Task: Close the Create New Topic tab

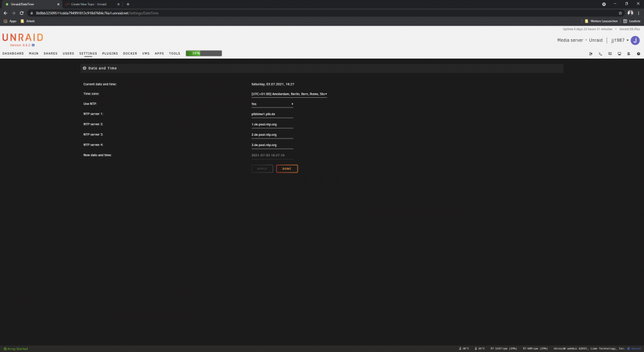Action: [x=118, y=4]
